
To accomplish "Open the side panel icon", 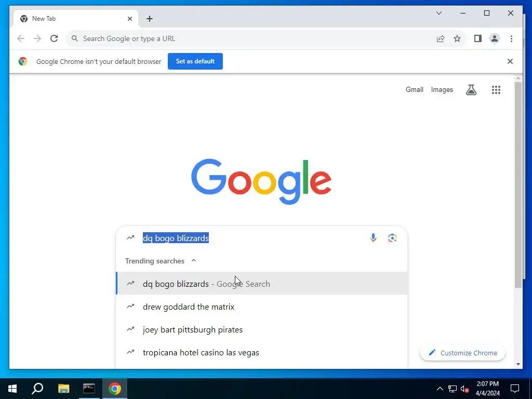I will click(x=478, y=38).
